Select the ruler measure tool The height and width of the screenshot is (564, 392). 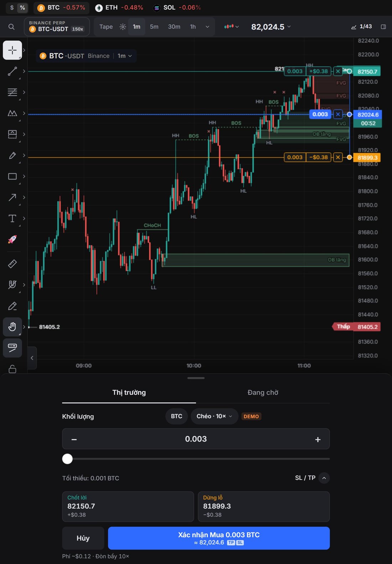(12, 264)
